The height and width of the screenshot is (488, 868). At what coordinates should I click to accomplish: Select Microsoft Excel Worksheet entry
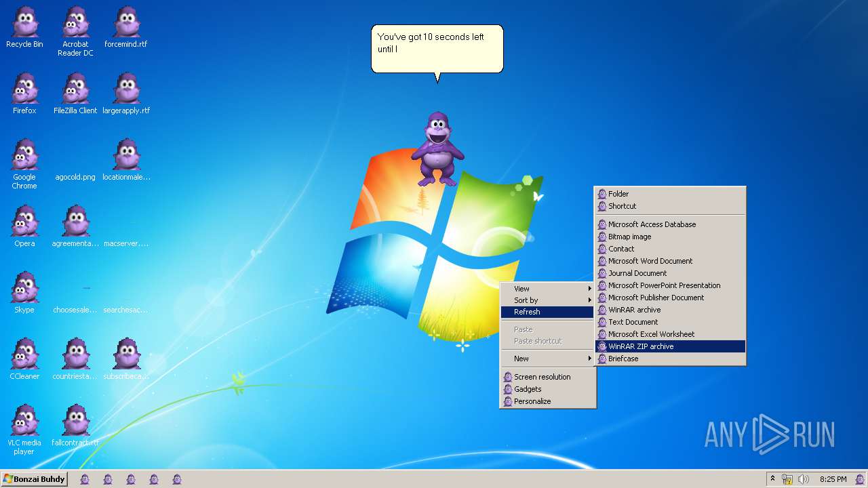tap(670, 334)
